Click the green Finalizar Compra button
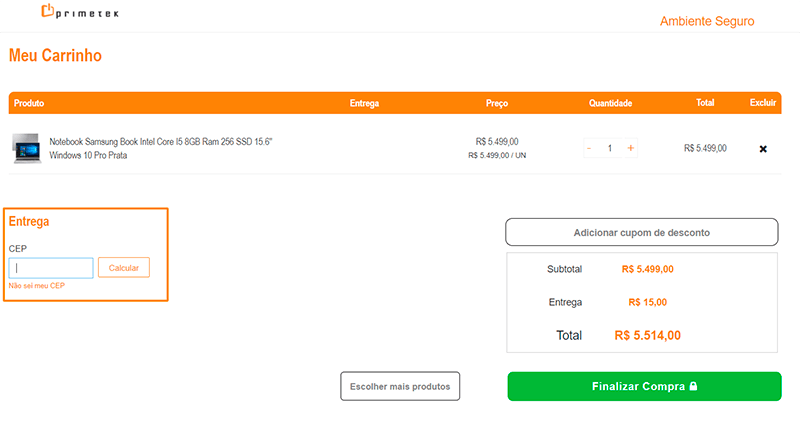This screenshot has width=800, height=432. pos(636,386)
